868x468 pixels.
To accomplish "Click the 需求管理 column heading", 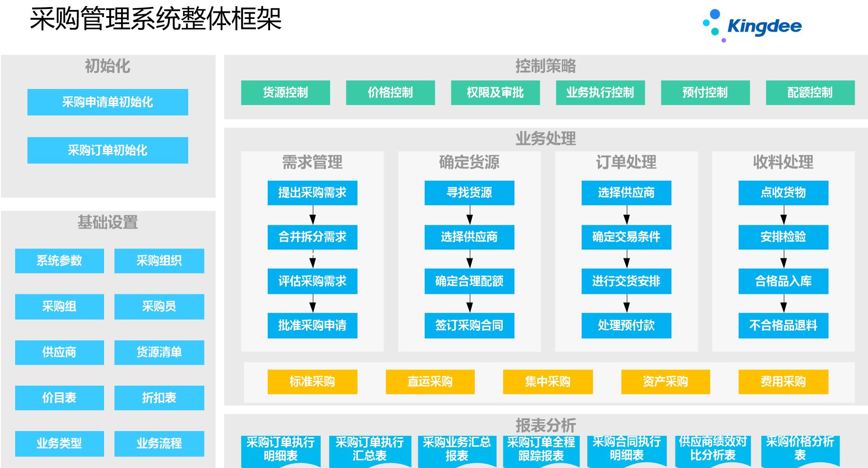I will tap(312, 162).
